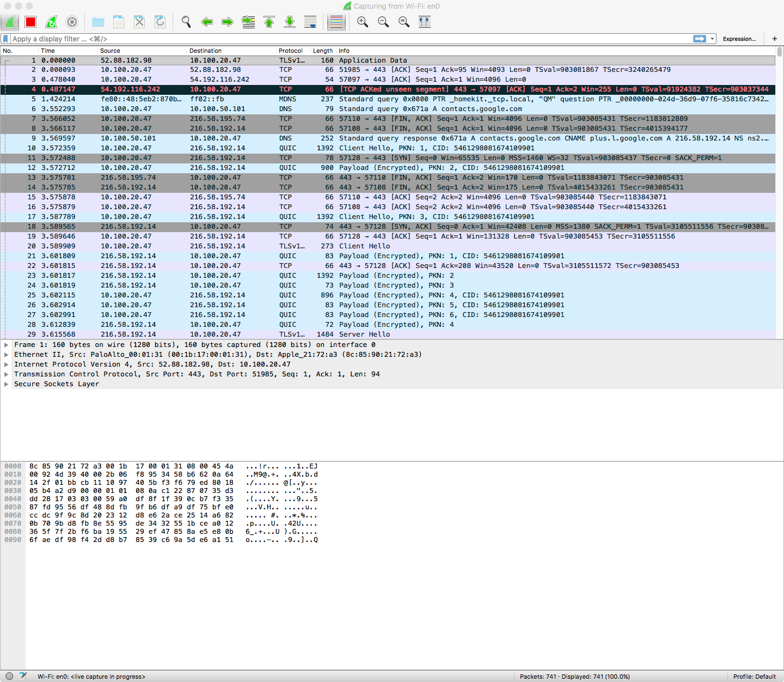Viewport: 784px width, 682px height.
Task: Click live capture in progress status text
Action: pyautogui.click(x=91, y=677)
